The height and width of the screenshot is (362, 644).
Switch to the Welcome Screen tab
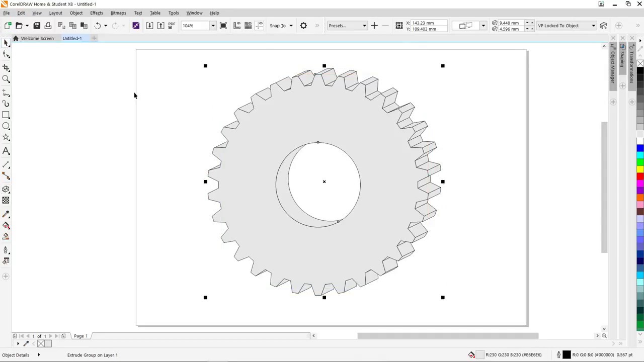pyautogui.click(x=33, y=38)
